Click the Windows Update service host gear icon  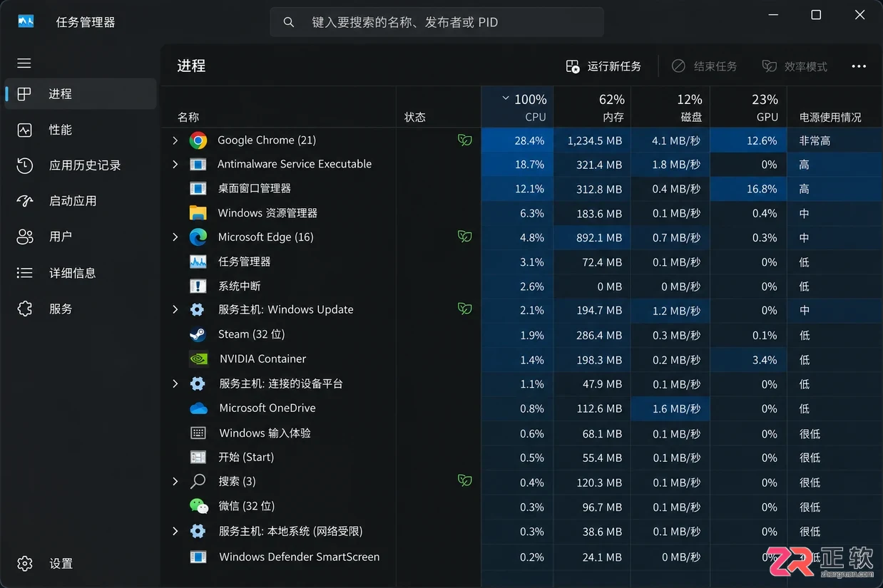coord(198,310)
